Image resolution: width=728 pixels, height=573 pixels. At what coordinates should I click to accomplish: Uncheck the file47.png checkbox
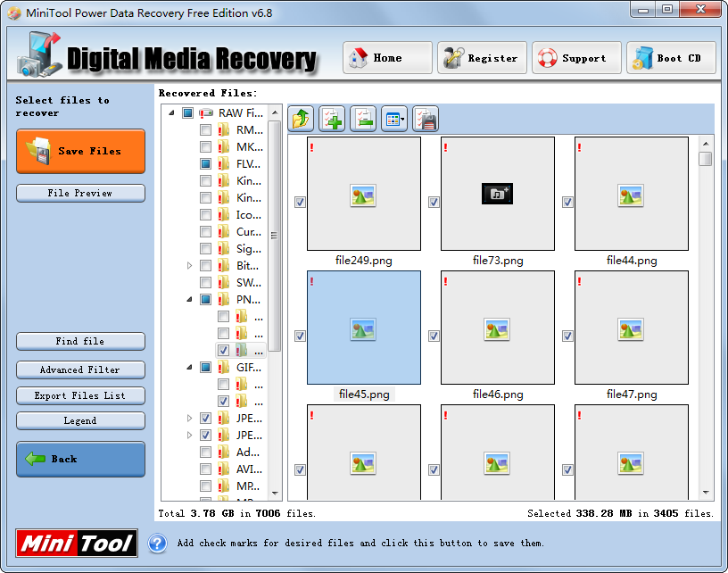tap(567, 336)
